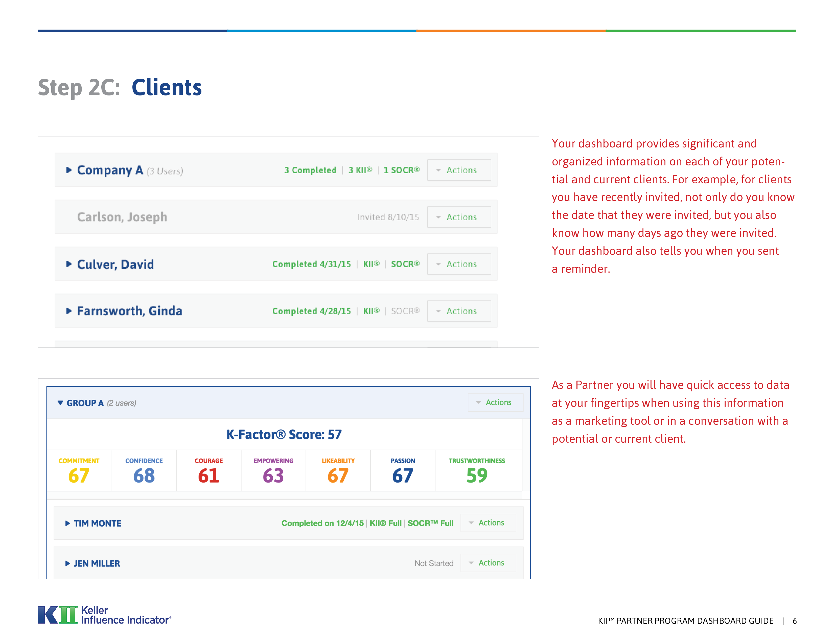Click KII® label in Culver, David row
Viewport: 834px width, 644px height.
tap(371, 264)
